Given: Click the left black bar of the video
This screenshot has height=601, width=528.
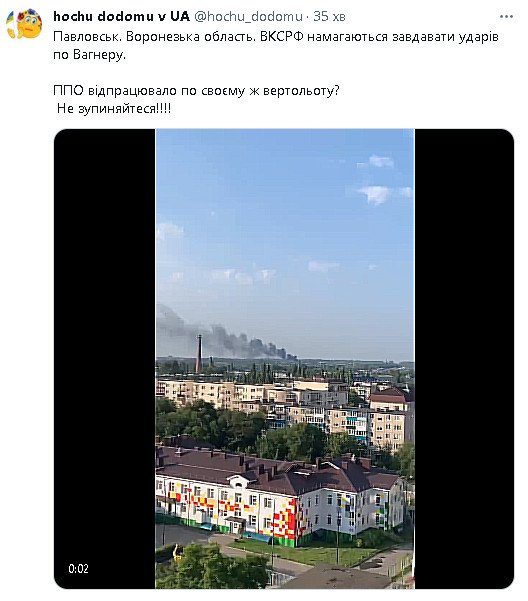Looking at the screenshot, I should (105, 359).
